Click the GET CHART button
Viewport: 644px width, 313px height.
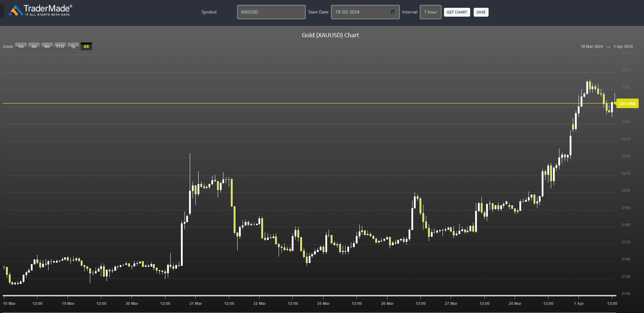pos(457,12)
